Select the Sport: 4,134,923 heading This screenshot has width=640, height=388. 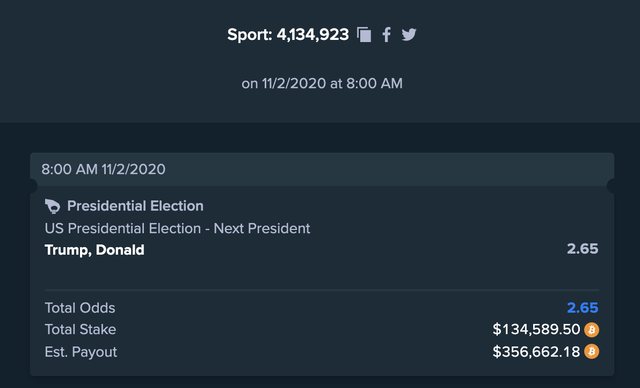click(288, 35)
